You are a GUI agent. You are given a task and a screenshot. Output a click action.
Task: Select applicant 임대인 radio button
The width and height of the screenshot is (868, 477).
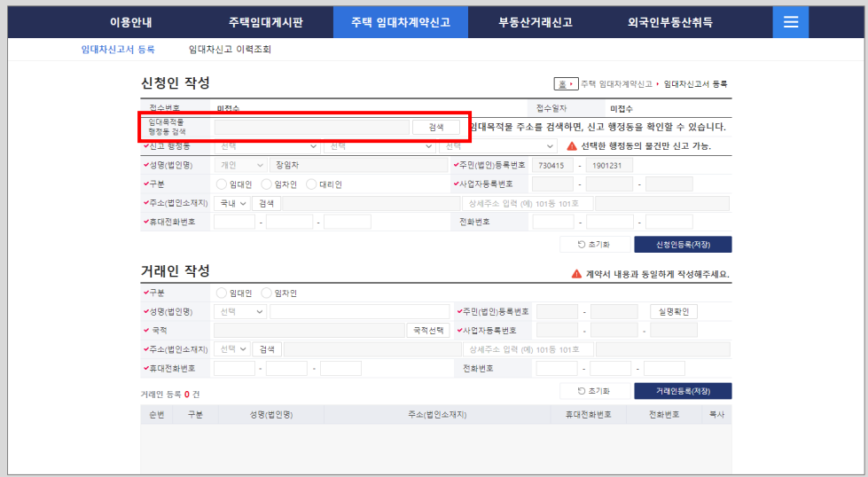(x=222, y=184)
